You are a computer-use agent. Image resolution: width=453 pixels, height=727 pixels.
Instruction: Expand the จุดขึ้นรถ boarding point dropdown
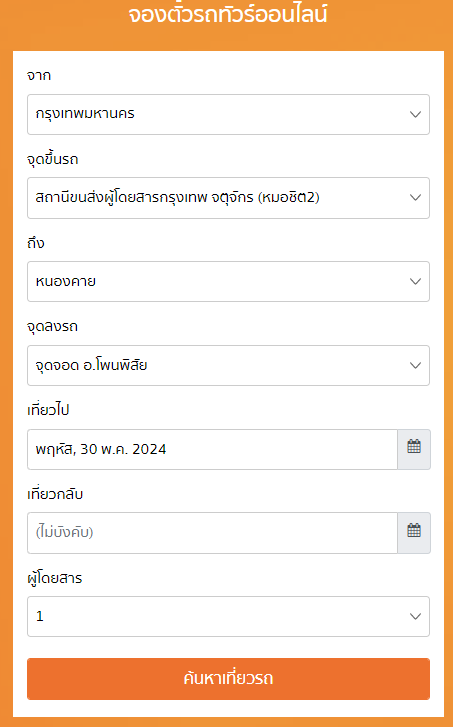point(228,198)
